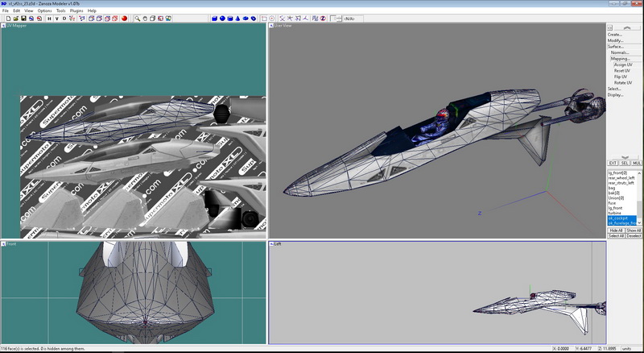Click the down chevron bar above EXT

point(625,157)
